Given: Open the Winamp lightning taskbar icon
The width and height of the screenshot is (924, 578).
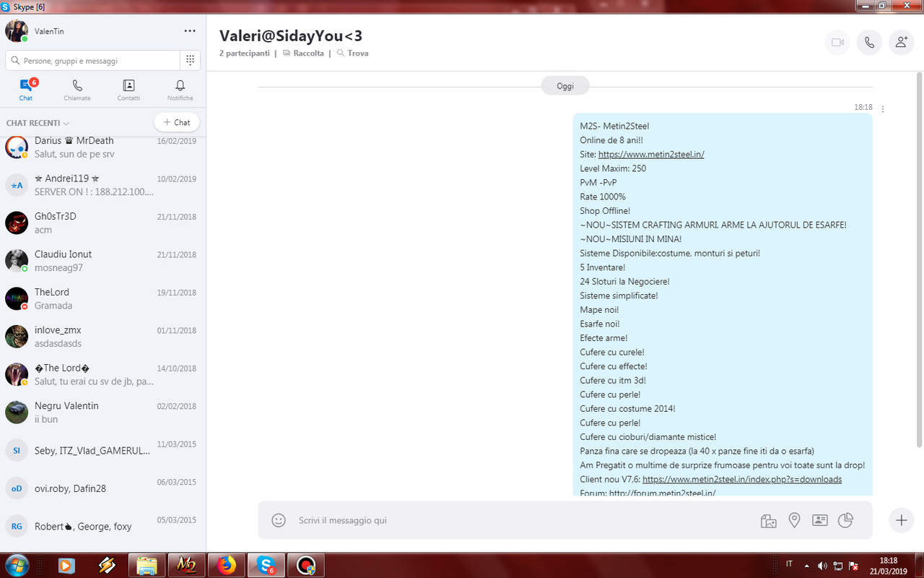Looking at the screenshot, I should [x=107, y=565].
